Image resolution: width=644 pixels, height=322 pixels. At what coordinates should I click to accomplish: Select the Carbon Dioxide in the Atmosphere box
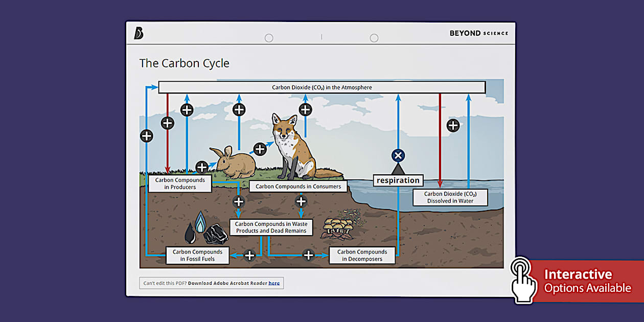(321, 87)
